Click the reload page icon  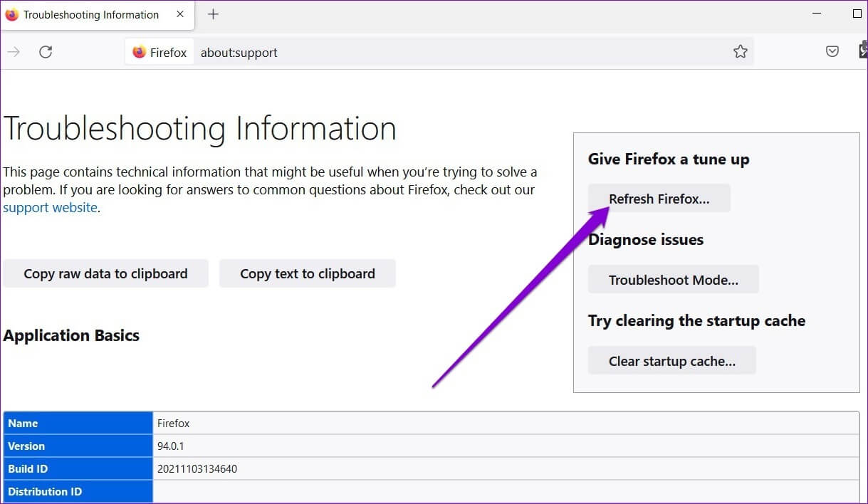pos(46,52)
